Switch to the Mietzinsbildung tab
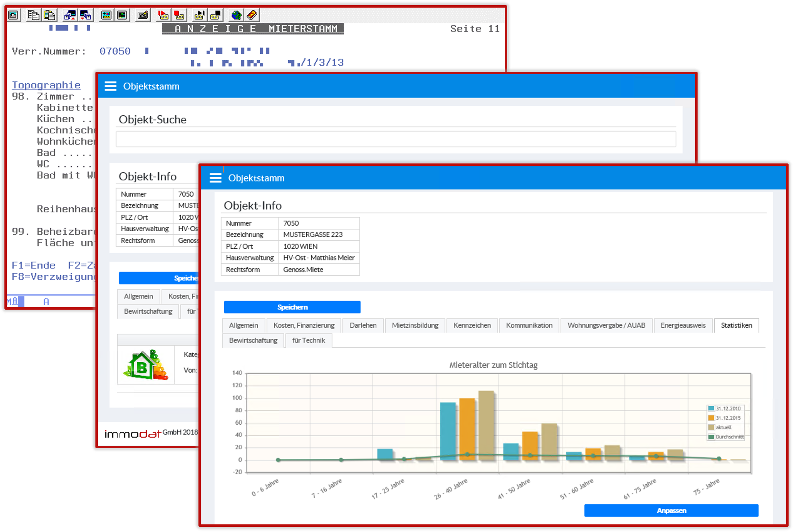This screenshot has width=793, height=532. 415,325
